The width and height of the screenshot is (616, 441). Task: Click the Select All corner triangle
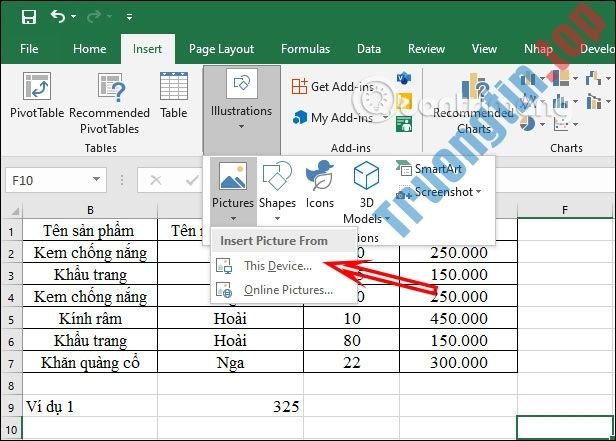pyautogui.click(x=13, y=211)
